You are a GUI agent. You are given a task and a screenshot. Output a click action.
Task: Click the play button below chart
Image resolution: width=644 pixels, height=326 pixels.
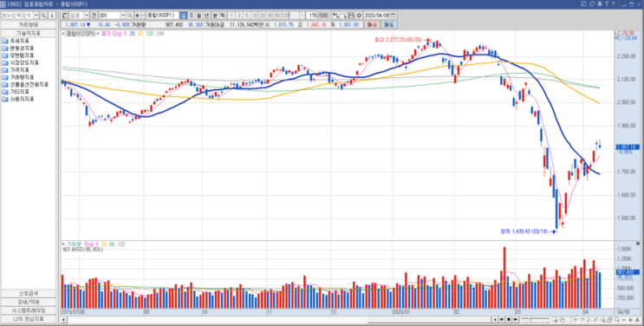tap(495, 319)
